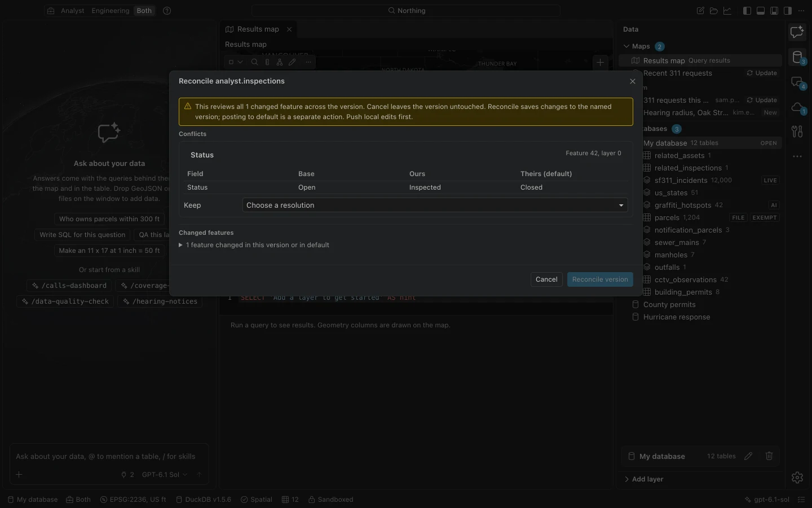Toggle the split panel layout icon
This screenshot has height=508, width=812.
point(774,11)
